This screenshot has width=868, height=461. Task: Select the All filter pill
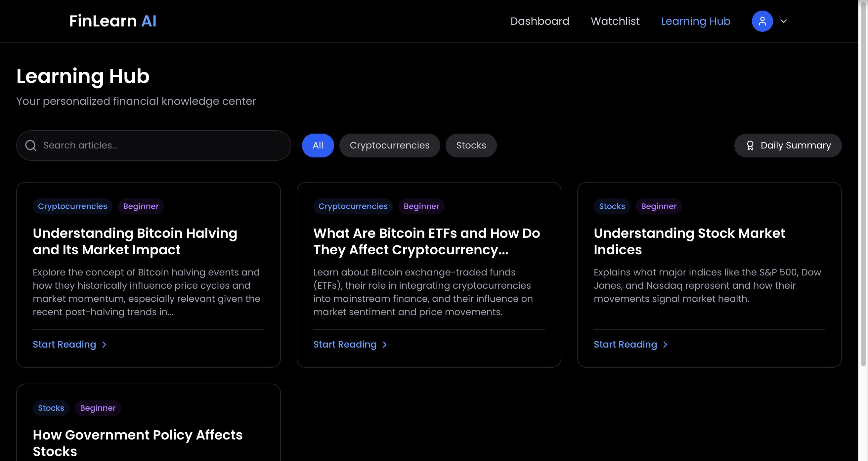click(x=318, y=146)
